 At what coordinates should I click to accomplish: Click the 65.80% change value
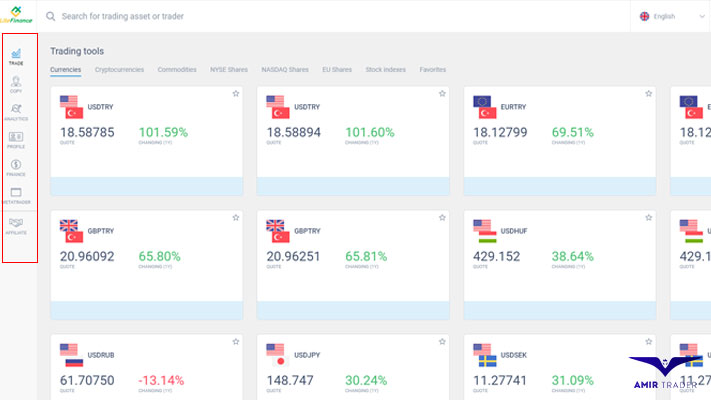160,257
